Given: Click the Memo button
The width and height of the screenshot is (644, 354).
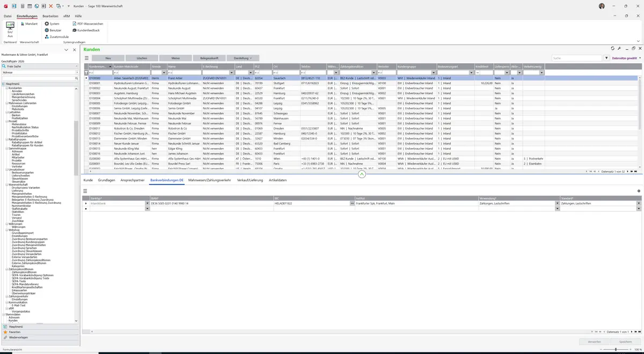Looking at the screenshot, I should tap(175, 58).
